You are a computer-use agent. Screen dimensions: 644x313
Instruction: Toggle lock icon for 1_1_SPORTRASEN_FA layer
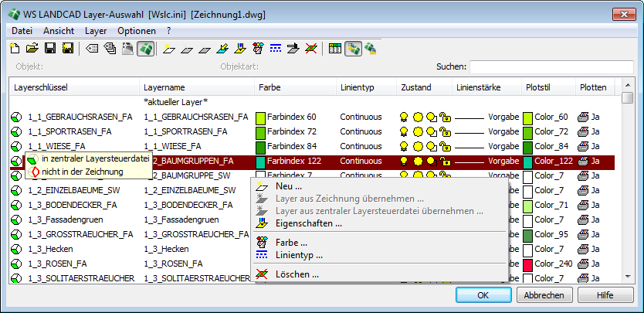[x=445, y=132]
